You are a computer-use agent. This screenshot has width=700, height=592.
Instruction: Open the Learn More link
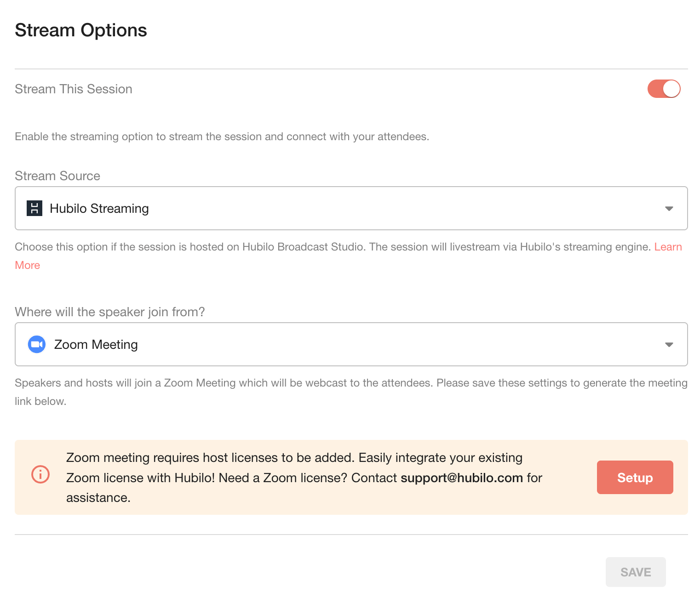(x=668, y=247)
